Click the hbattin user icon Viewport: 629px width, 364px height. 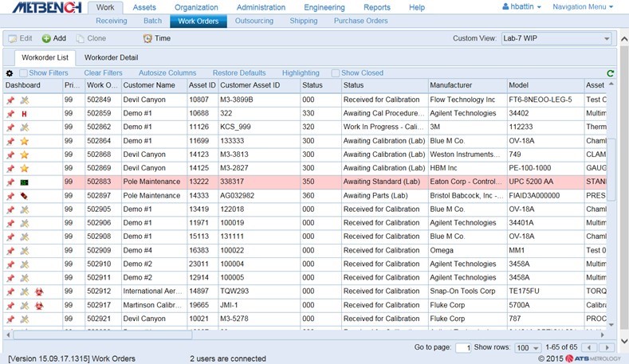(505, 6)
